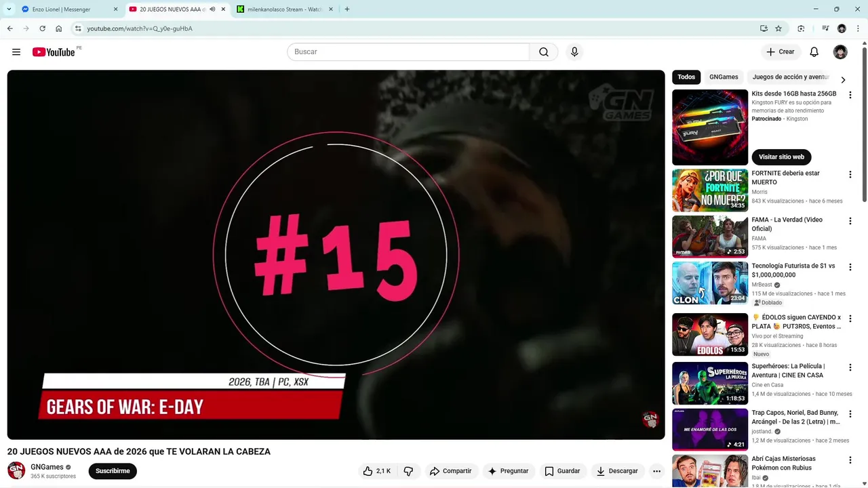Image resolution: width=868 pixels, height=488 pixels.
Task: Open the browser media controls
Action: pyautogui.click(x=825, y=28)
